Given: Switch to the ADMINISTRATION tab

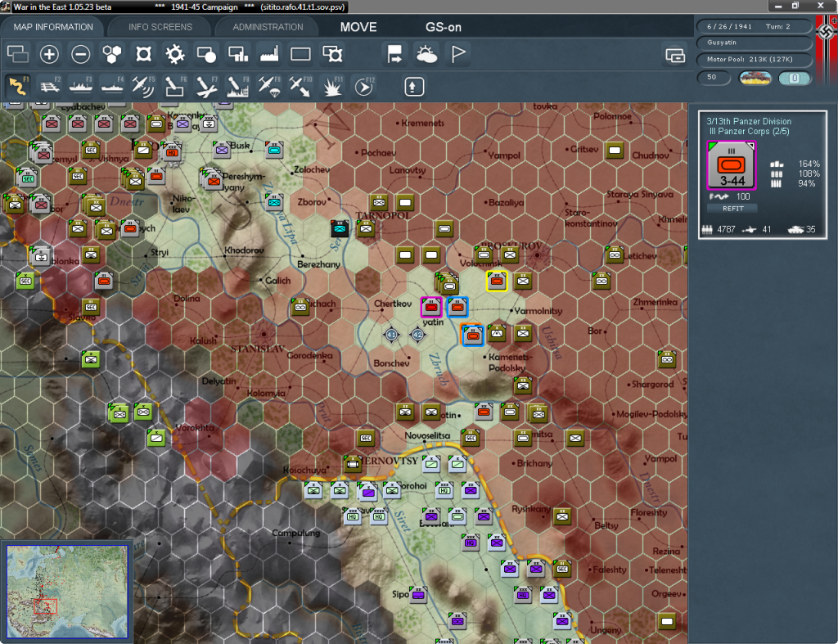Looking at the screenshot, I should tap(268, 27).
